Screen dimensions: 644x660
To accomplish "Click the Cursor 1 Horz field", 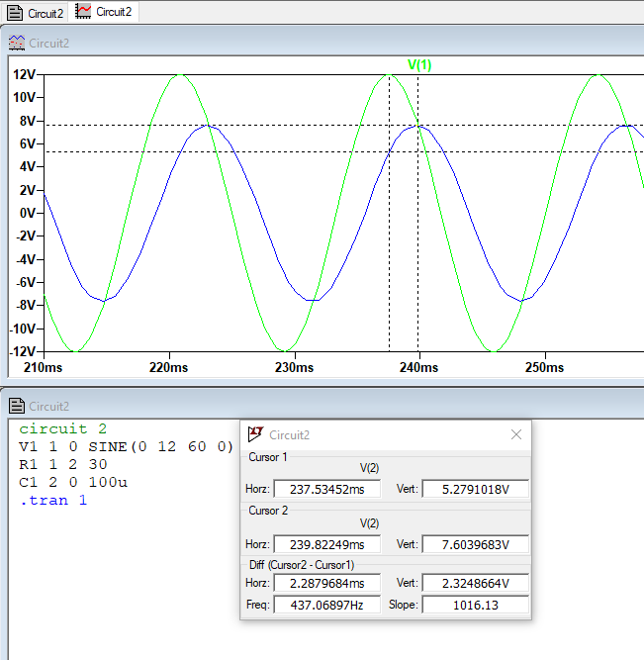I will coord(326,489).
